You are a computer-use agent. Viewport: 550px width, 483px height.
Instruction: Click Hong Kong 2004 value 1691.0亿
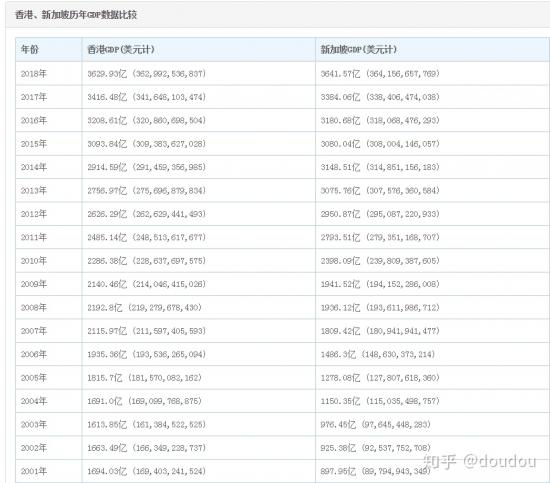pos(105,401)
